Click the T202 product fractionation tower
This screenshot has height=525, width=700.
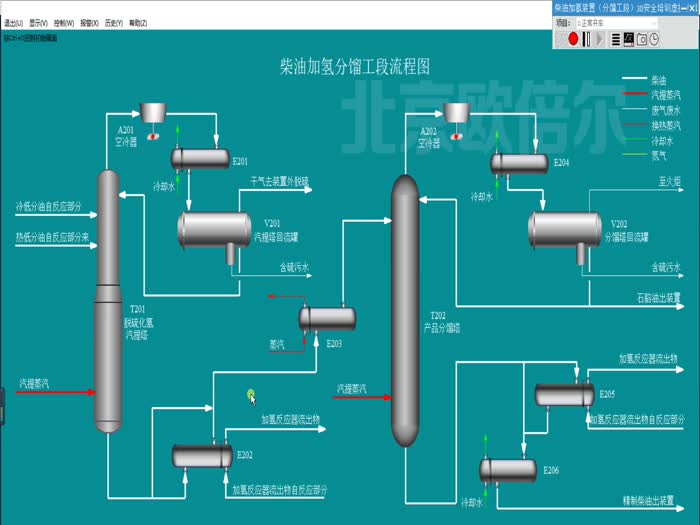404,310
